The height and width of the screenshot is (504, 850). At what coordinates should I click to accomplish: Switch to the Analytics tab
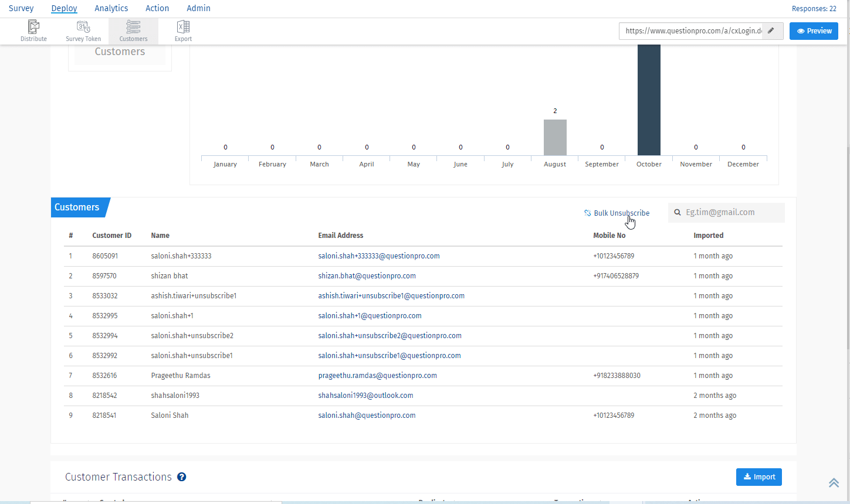(111, 8)
